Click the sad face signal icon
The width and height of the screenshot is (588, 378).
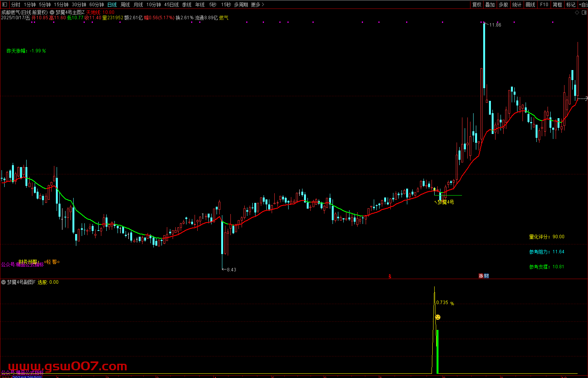click(x=438, y=318)
